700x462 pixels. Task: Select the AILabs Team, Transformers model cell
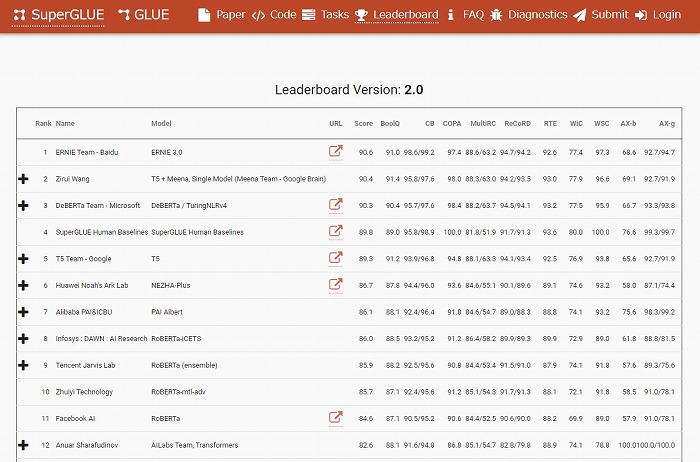(195, 445)
